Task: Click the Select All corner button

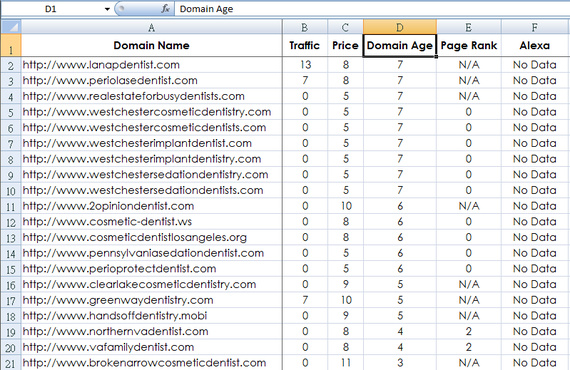Action: point(11,27)
